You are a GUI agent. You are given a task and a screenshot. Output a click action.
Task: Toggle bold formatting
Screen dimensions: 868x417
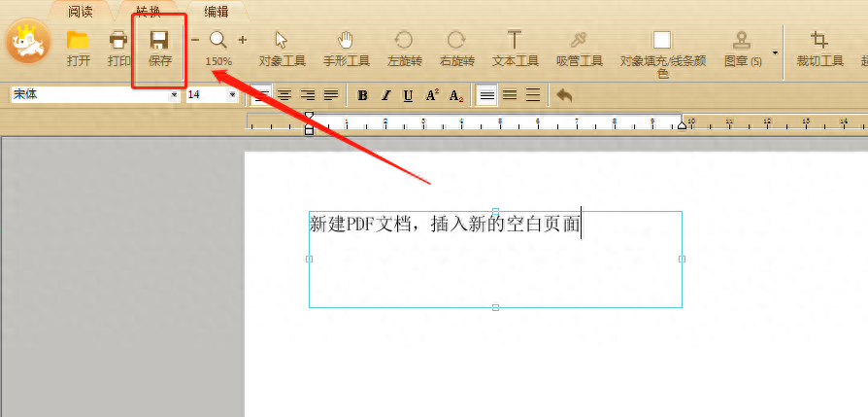click(x=362, y=95)
